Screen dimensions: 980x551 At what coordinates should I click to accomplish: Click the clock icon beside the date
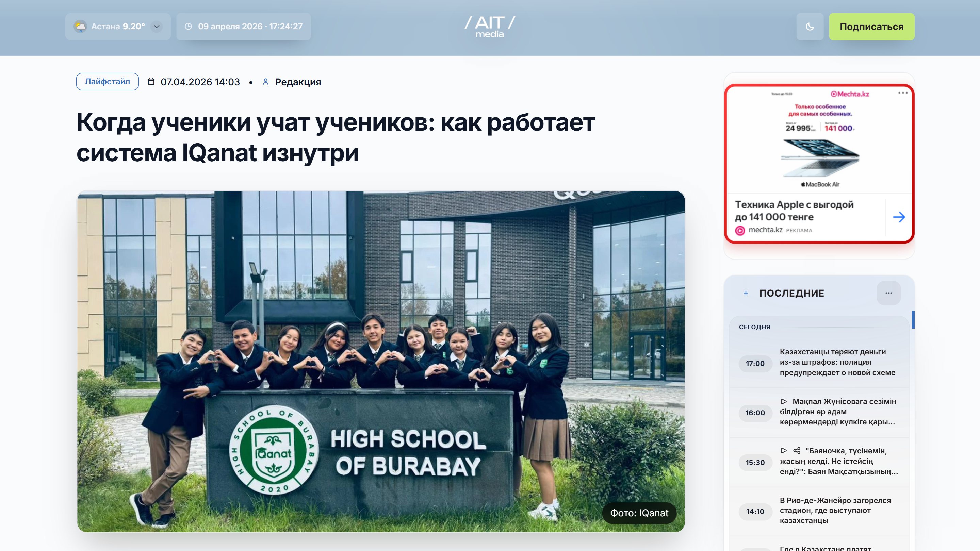point(188,26)
